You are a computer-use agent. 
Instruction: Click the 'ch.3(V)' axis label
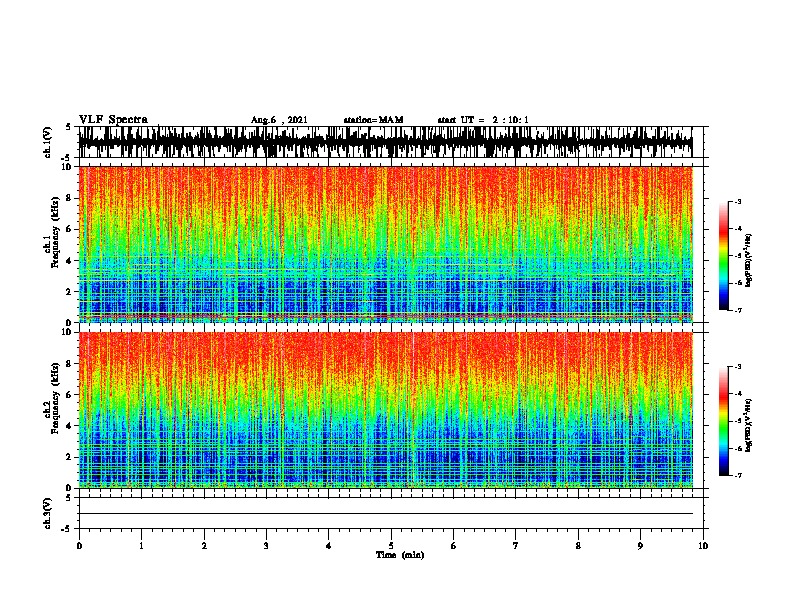click(47, 513)
